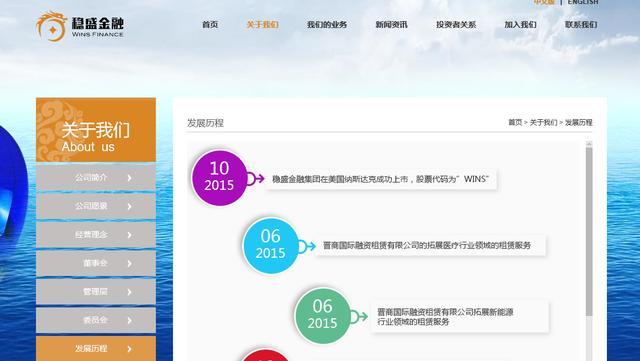
Task: Open the 我们的业务 navigation item
Action: [x=327, y=25]
